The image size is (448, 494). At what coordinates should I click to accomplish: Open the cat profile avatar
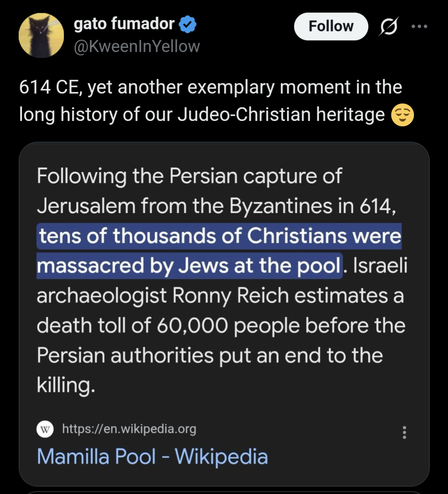pyautogui.click(x=42, y=35)
